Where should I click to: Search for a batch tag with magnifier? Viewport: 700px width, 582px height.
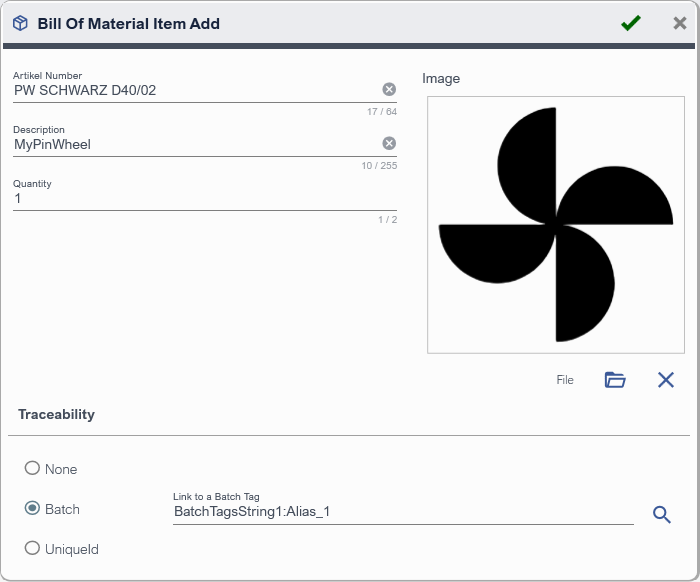(661, 514)
